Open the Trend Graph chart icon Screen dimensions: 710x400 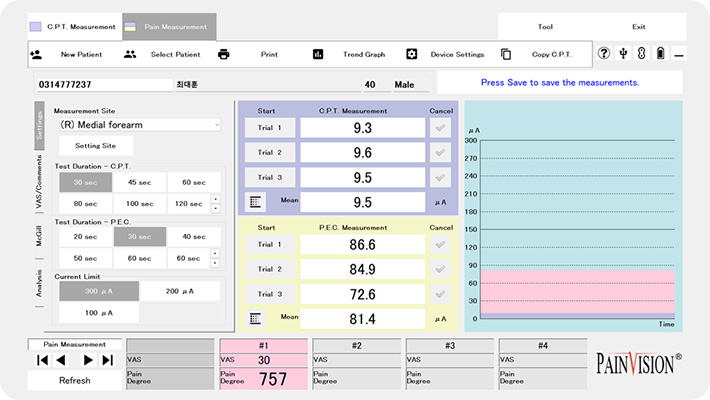(x=318, y=54)
